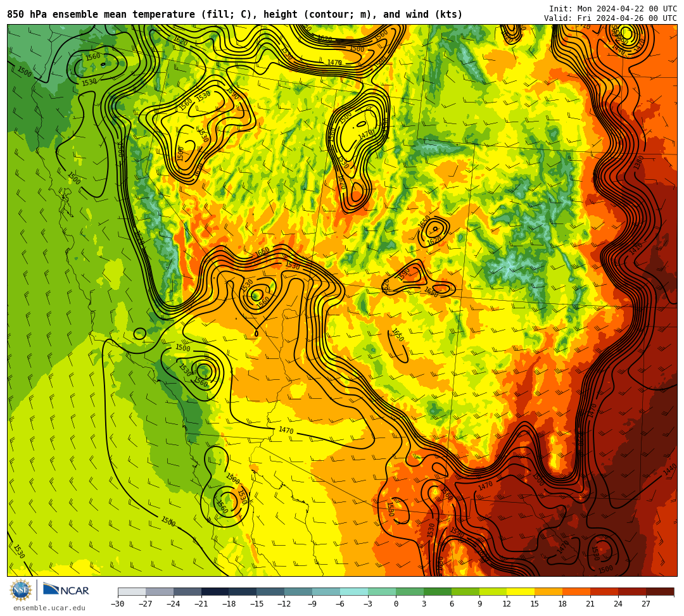The image size is (684, 616).
Task: Click the 0 colorbar tick label
Action: tap(396, 604)
